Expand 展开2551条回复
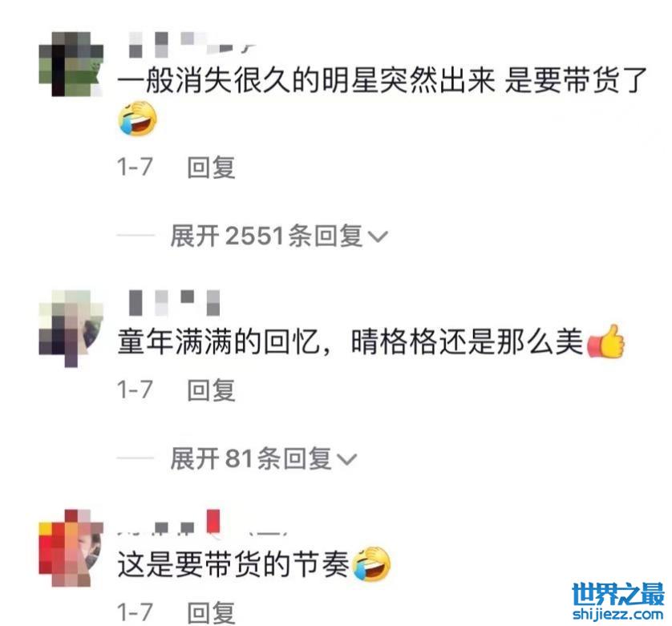 [279, 236]
